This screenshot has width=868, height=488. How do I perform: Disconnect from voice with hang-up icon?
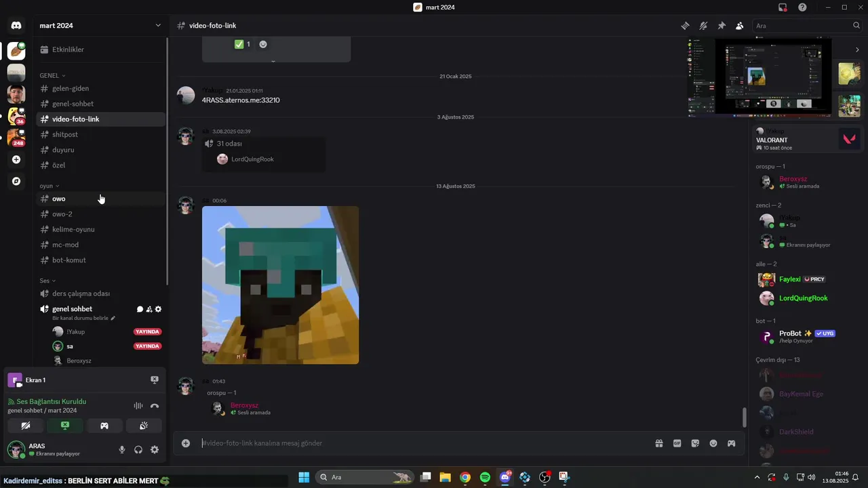[x=155, y=406]
